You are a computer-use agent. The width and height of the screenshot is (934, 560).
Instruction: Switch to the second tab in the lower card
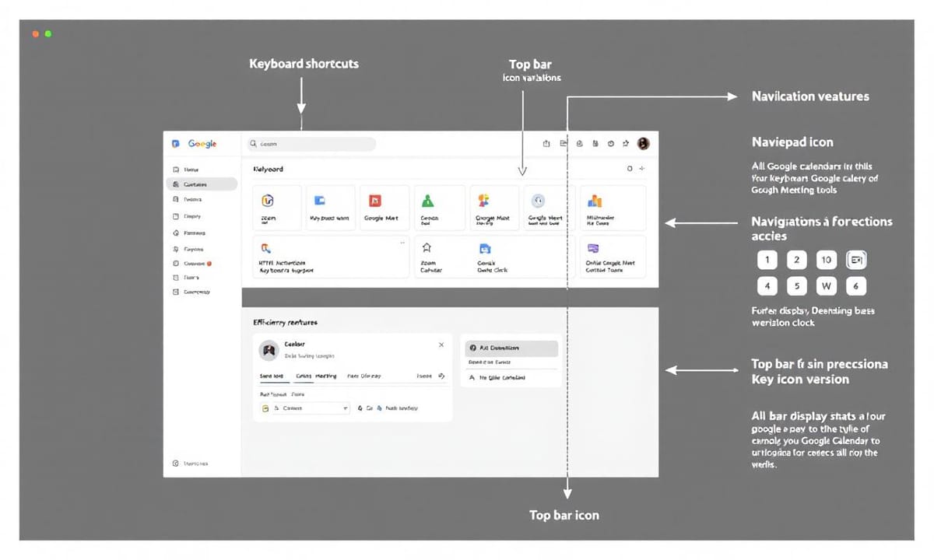coord(316,376)
